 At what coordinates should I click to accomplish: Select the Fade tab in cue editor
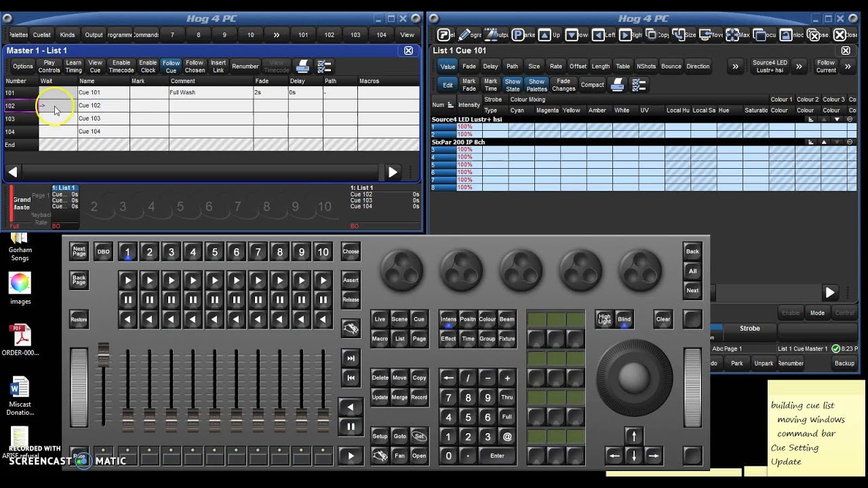[x=469, y=66]
